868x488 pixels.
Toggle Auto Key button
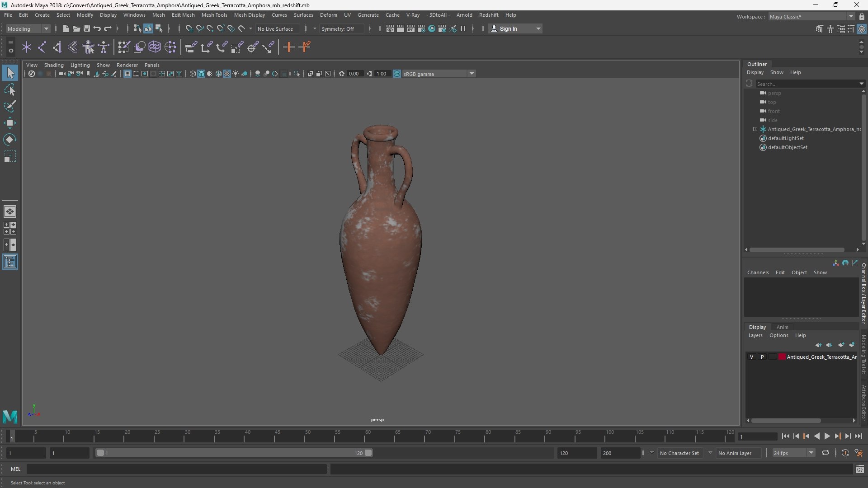click(845, 453)
